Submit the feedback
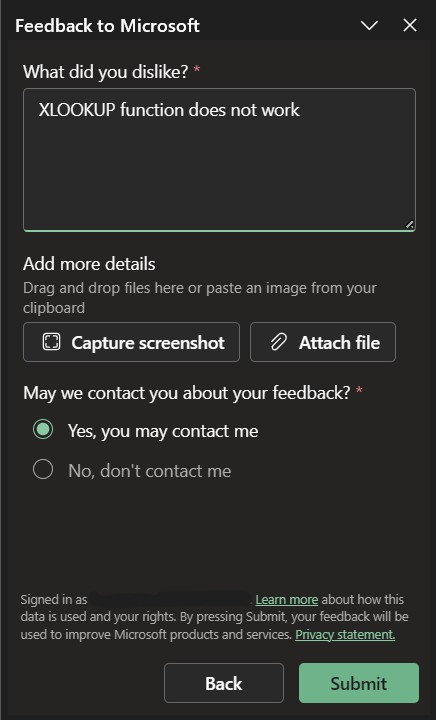Image resolution: width=436 pixels, height=720 pixels. 359,683
